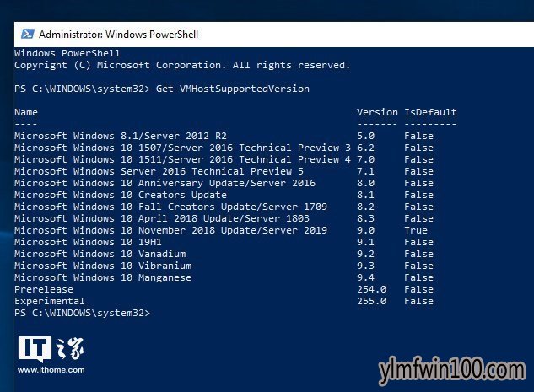
Task: Click the 'Administrator: Windows PowerShell' window title
Action: click(x=118, y=35)
